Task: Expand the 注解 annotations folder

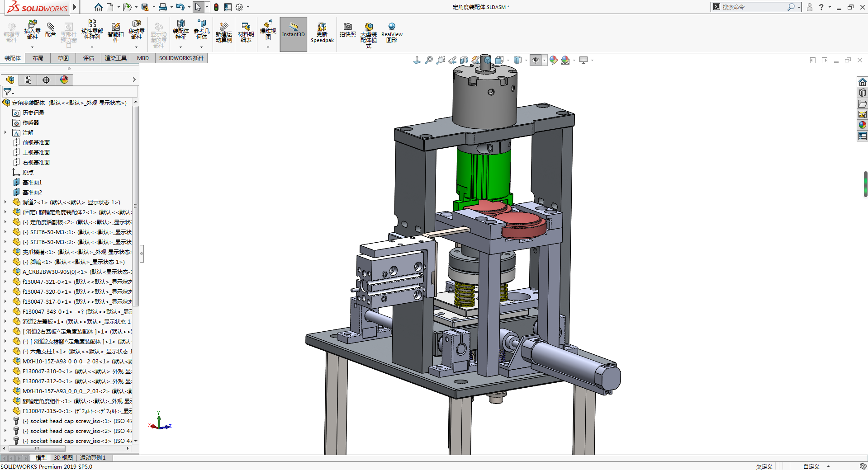Action: point(5,133)
